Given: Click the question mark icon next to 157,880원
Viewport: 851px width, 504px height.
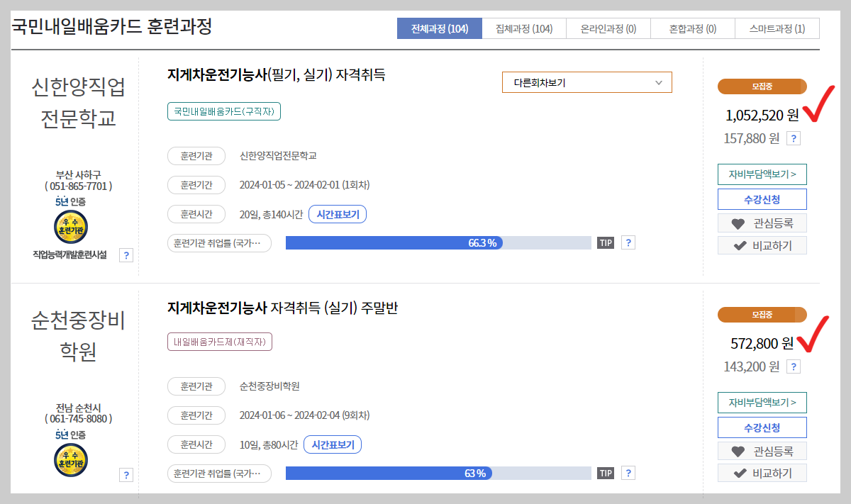Looking at the screenshot, I should point(793,138).
